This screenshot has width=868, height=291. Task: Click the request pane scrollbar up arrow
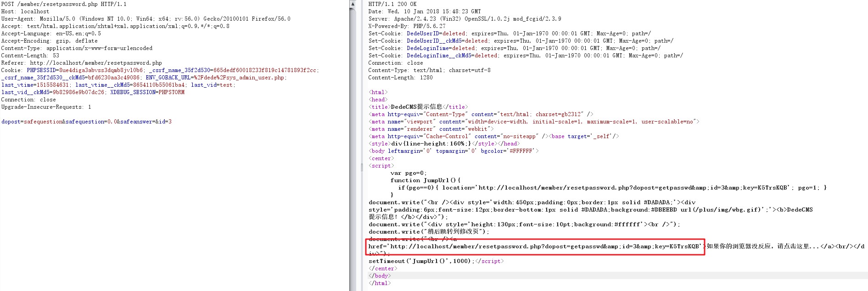click(353, 4)
